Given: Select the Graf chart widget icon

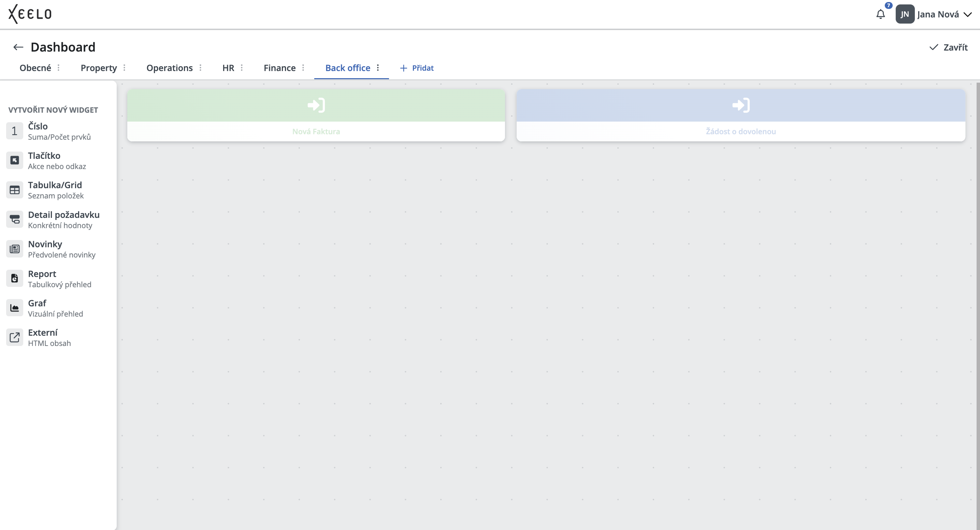Looking at the screenshot, I should click(x=14, y=308).
